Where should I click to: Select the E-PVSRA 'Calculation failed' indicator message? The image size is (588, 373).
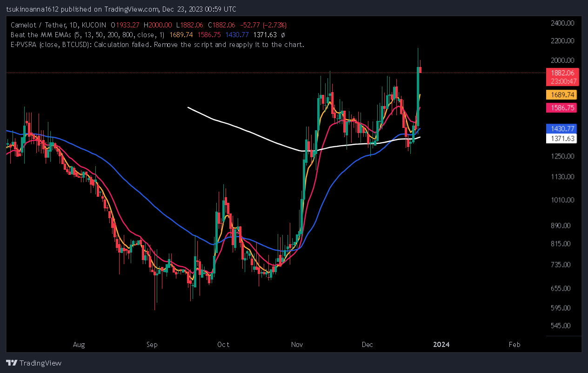[158, 45]
